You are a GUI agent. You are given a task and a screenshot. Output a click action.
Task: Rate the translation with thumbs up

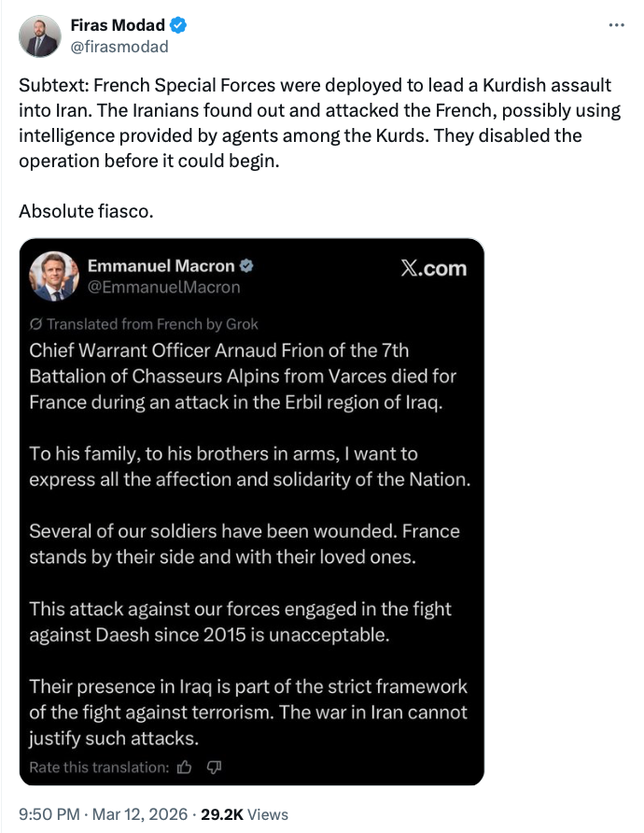tap(184, 767)
